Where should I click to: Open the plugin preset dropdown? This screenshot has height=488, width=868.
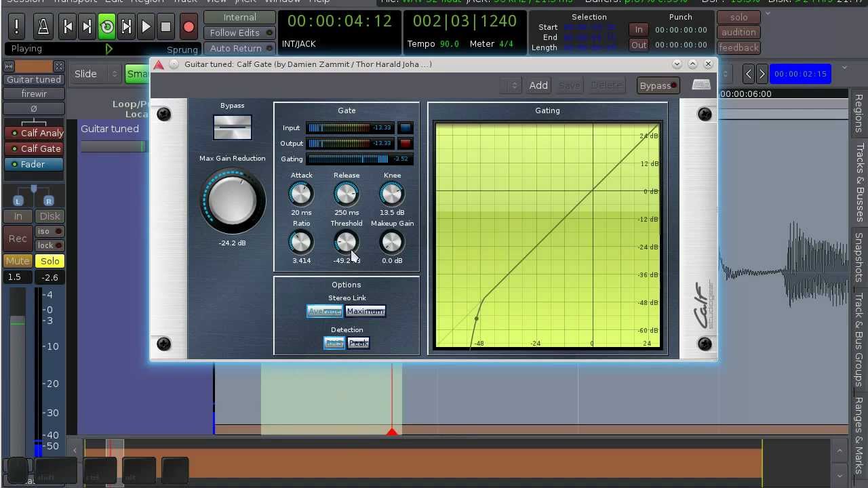tap(510, 85)
